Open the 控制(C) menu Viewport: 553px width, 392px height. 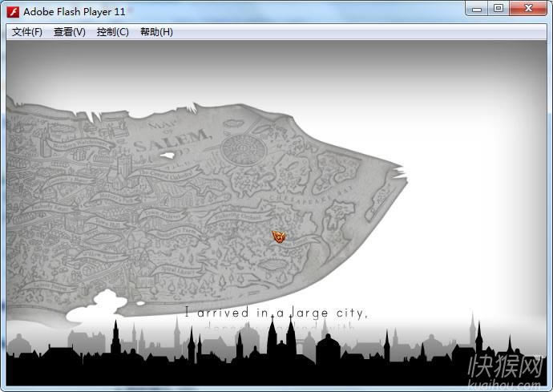pos(112,32)
